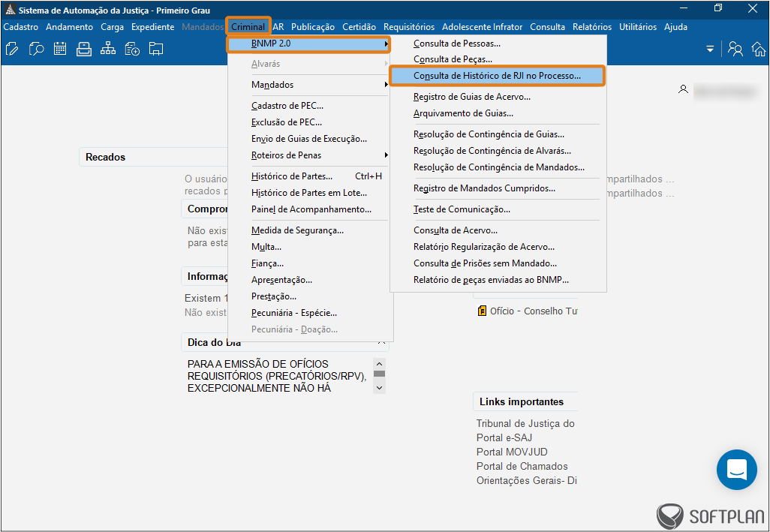770x532 pixels.
Task: Open the Adolescente Infrator menu
Action: tap(483, 27)
